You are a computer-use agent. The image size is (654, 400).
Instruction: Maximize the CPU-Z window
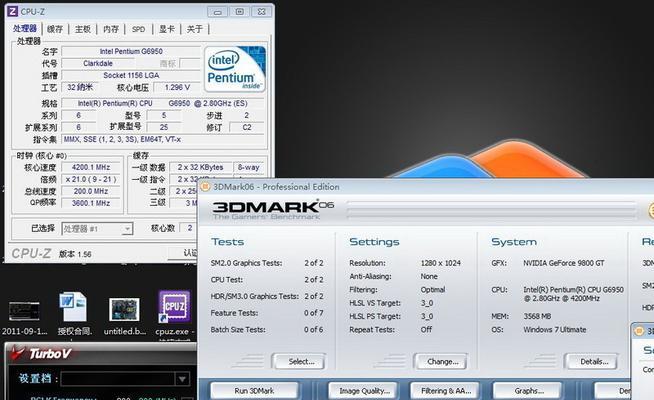click(x=239, y=12)
